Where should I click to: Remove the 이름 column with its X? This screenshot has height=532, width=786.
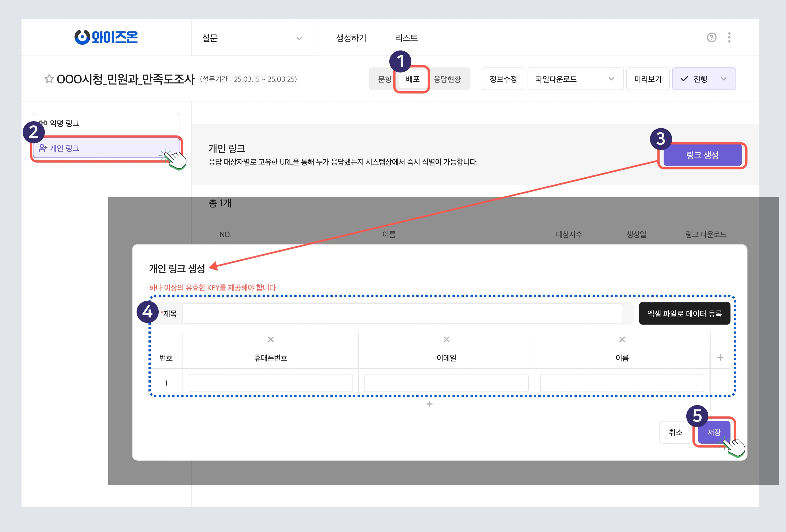622,339
